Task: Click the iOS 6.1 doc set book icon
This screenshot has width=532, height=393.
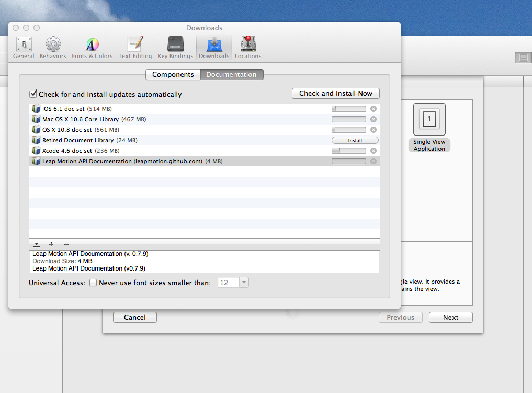Action: (36, 109)
